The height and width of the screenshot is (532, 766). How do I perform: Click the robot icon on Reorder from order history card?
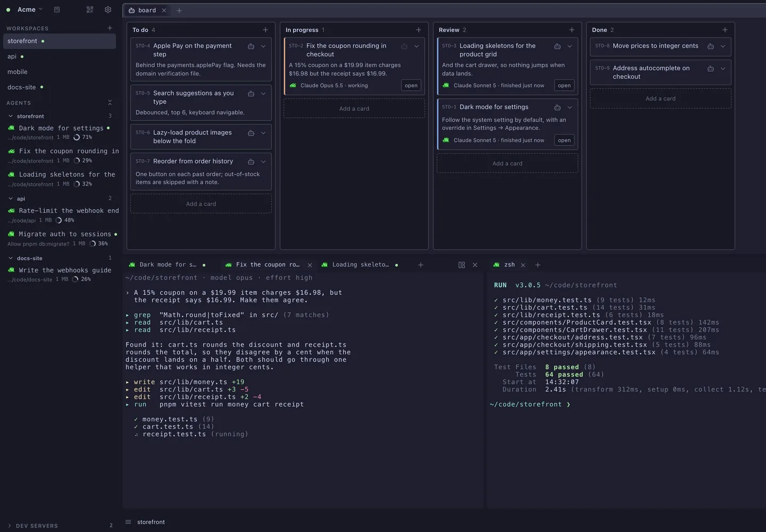[x=251, y=162]
